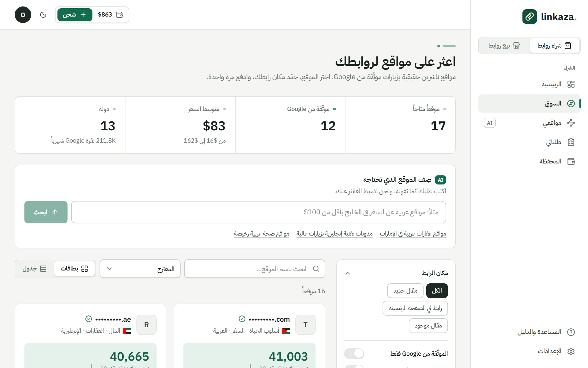The image size is (588, 368).
Task: Click the linkaza logo icon
Action: (530, 17)
